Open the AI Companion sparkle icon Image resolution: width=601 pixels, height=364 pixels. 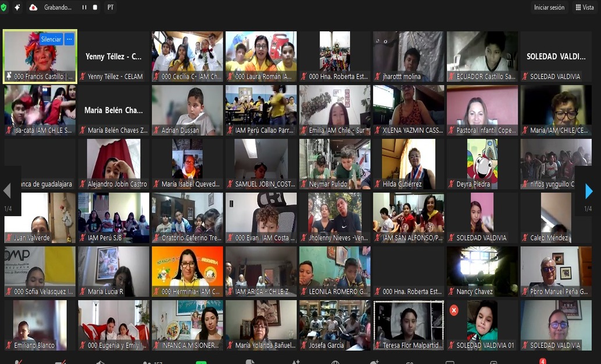pos(17,8)
